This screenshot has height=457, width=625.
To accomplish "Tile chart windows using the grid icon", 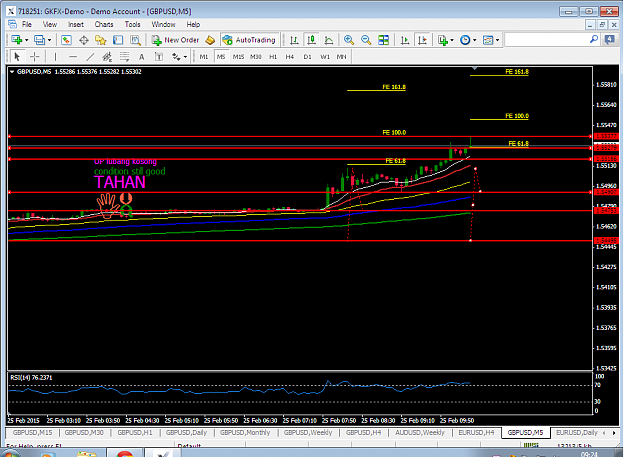I will pos(383,40).
